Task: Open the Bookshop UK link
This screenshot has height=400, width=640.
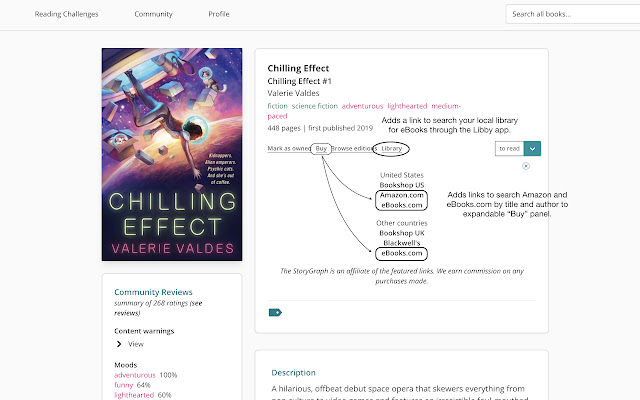Action: pos(400,233)
